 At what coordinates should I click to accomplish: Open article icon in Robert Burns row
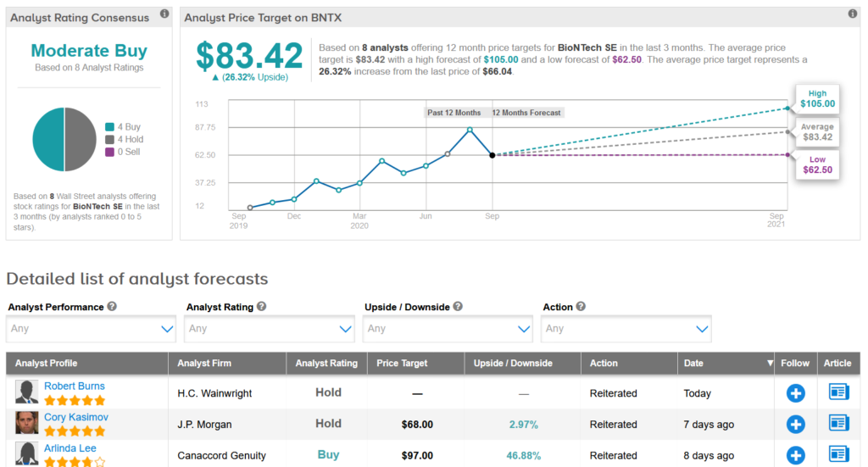click(838, 392)
